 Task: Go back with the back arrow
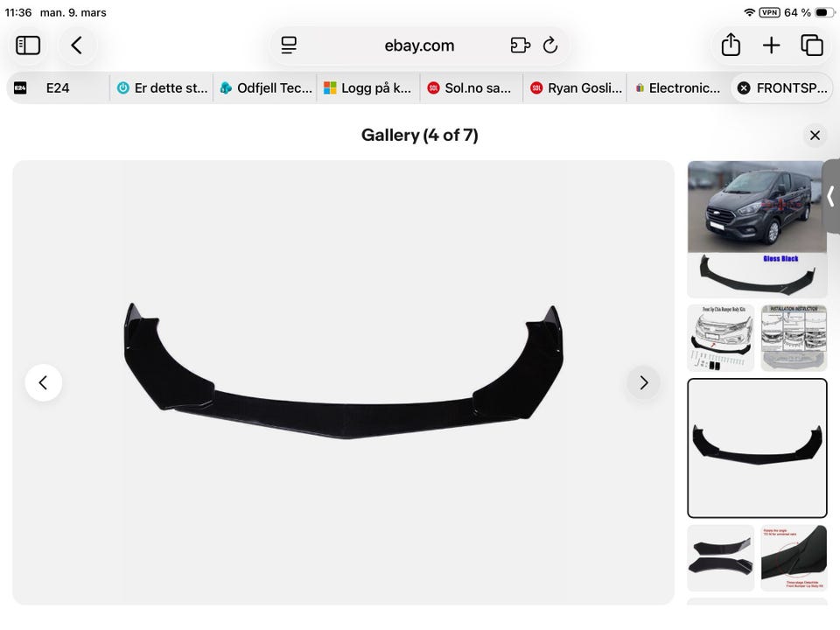coord(77,45)
